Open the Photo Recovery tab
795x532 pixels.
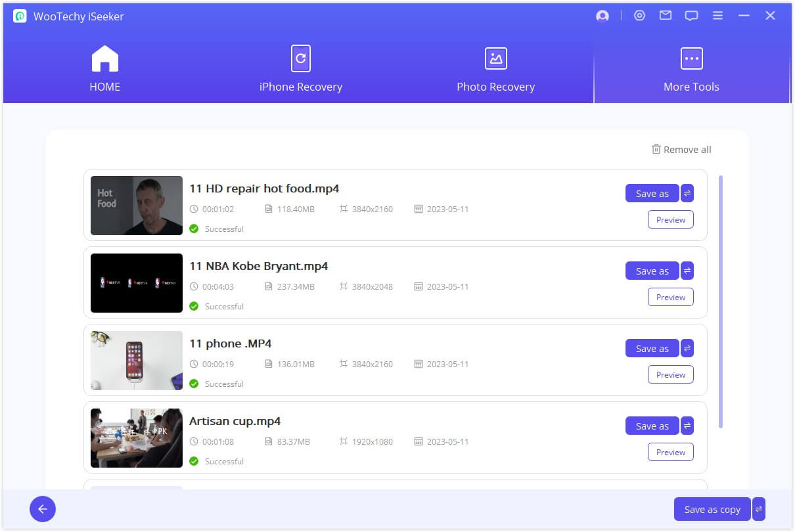495,69
